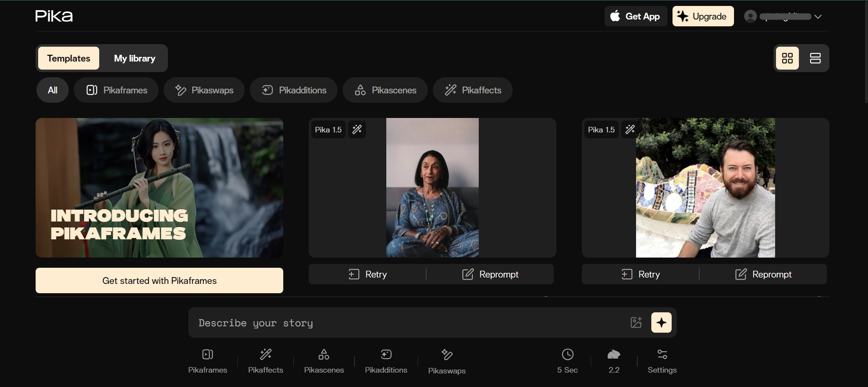Open the 5 Sec duration selector
Image resolution: width=868 pixels, height=387 pixels.
[567, 360]
